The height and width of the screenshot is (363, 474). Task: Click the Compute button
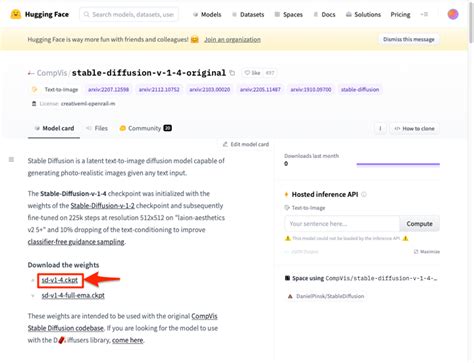click(x=419, y=224)
